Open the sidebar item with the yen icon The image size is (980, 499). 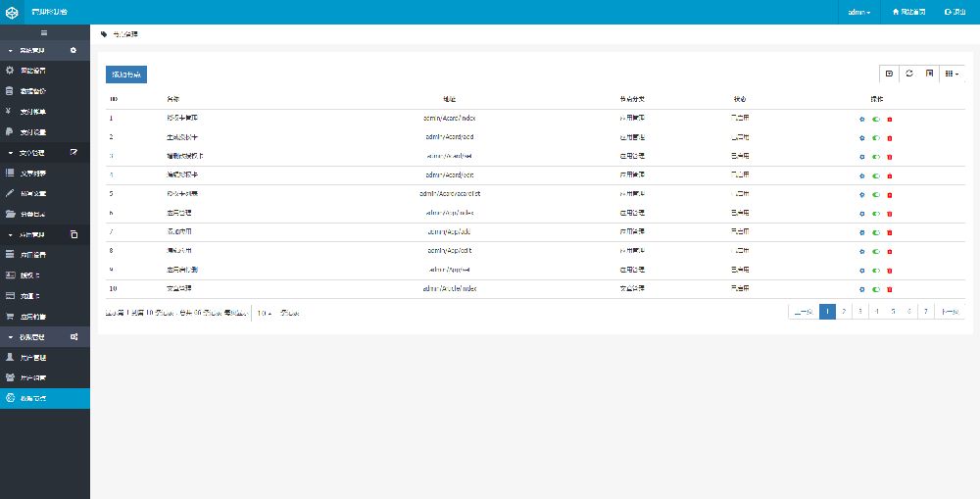point(45,112)
